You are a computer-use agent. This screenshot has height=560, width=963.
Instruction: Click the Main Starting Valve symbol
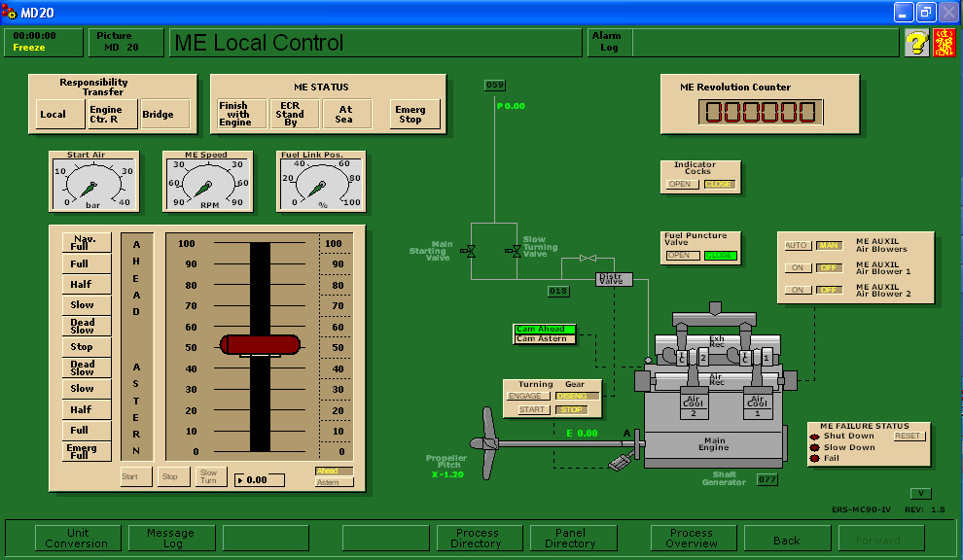click(470, 252)
